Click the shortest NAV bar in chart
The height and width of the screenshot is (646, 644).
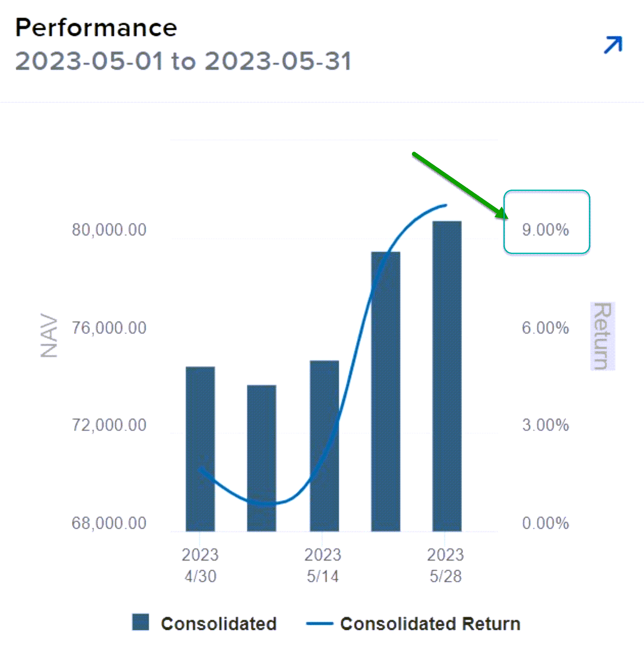[x=262, y=458]
